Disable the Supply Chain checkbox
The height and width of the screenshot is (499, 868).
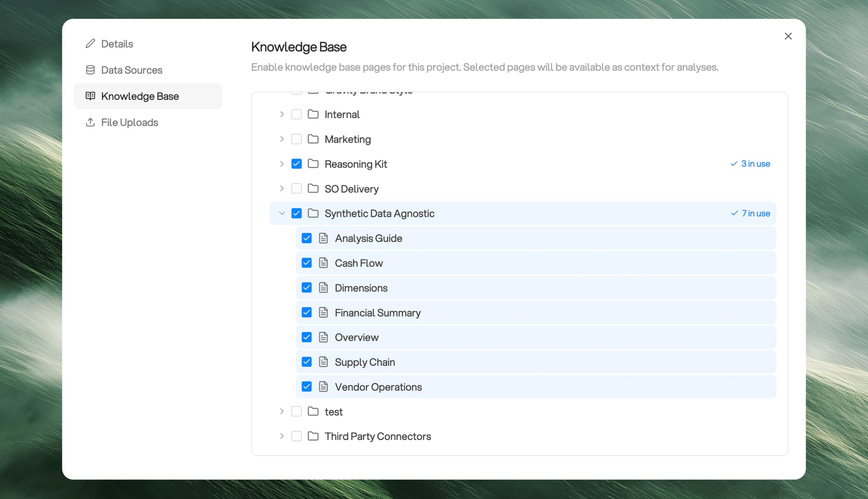click(x=306, y=361)
